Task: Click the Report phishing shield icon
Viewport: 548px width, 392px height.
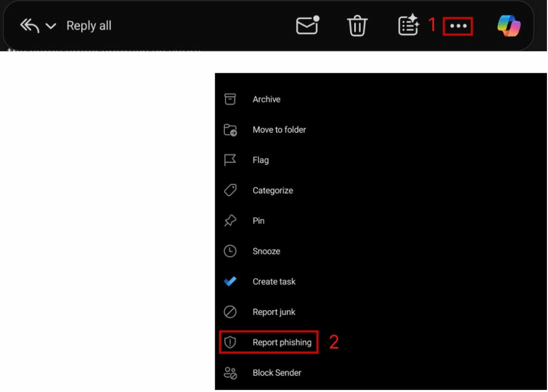Action: pyautogui.click(x=230, y=343)
